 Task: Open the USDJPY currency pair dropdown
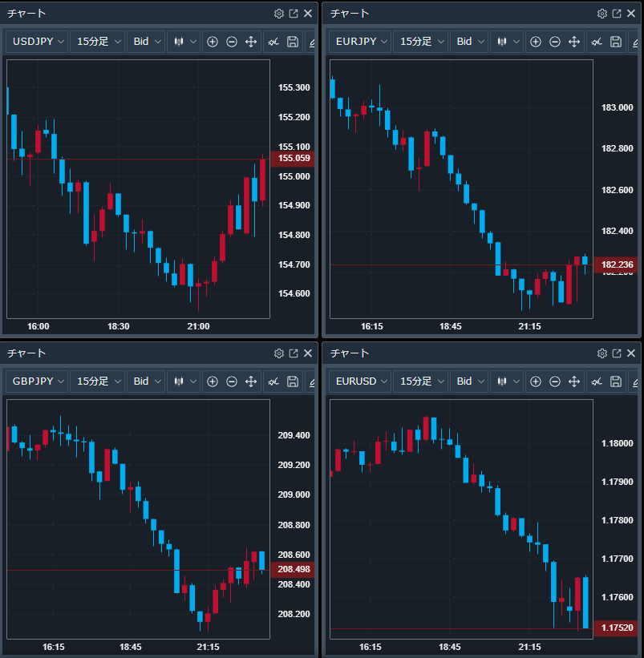pyautogui.click(x=38, y=42)
